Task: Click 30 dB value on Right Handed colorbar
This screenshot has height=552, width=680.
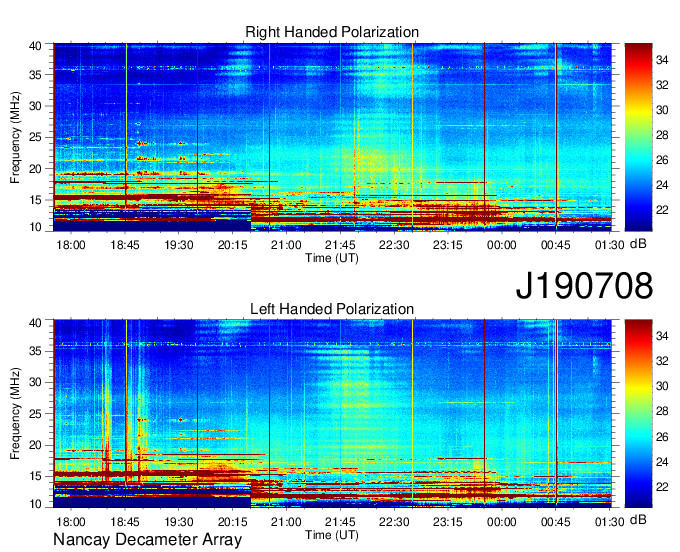Action: [662, 110]
